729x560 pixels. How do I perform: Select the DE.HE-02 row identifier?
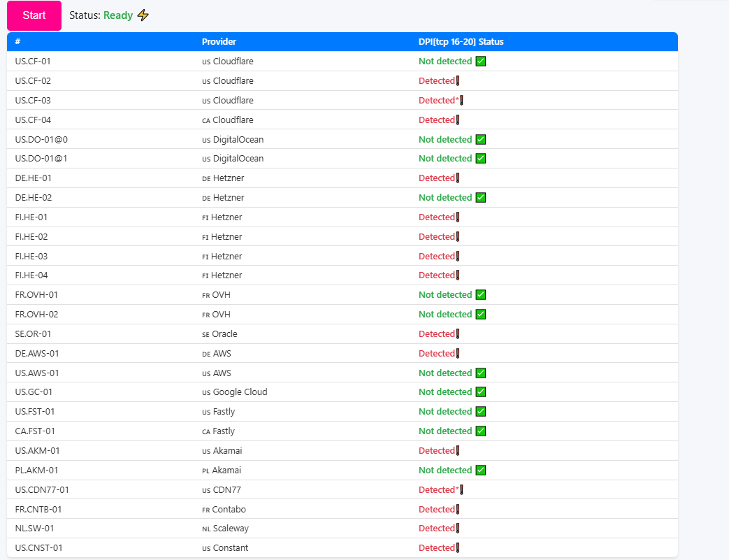33,198
